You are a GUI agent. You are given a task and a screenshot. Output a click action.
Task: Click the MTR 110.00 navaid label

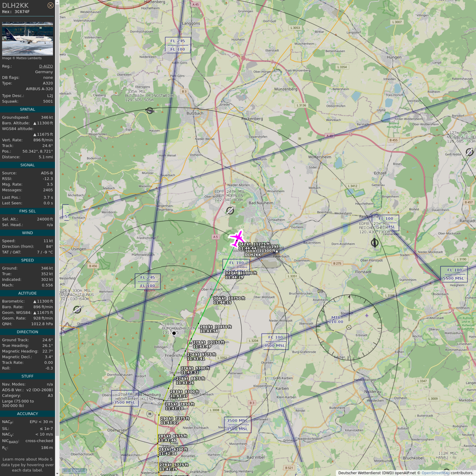pyautogui.click(x=336, y=320)
